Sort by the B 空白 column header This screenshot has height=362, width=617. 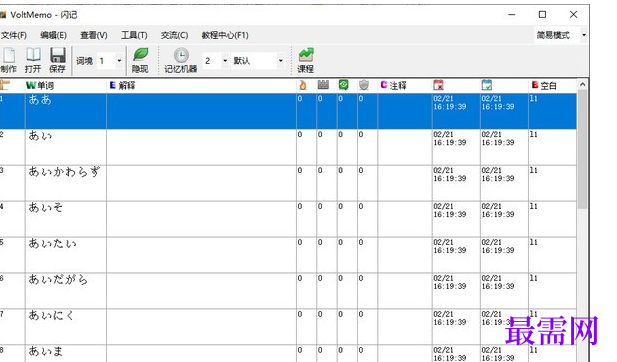tap(544, 85)
